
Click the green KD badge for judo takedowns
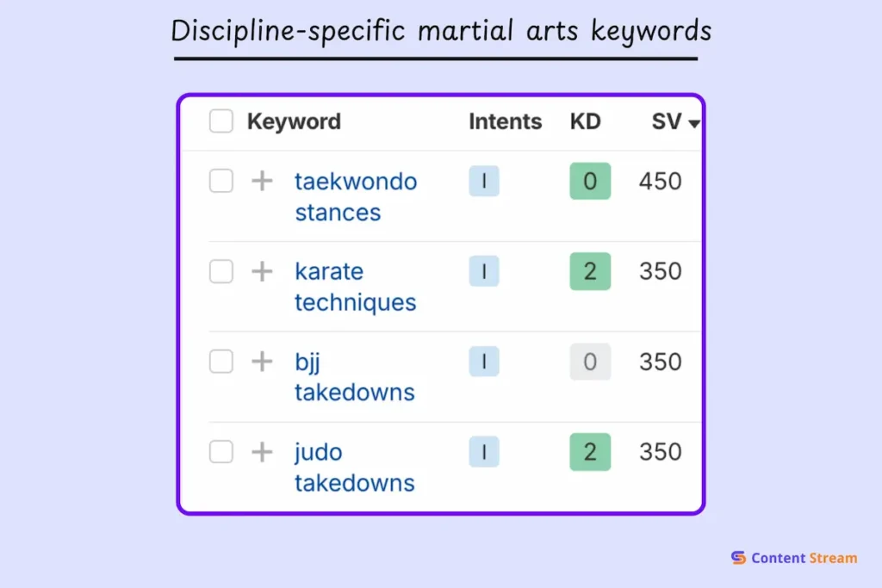tap(589, 451)
